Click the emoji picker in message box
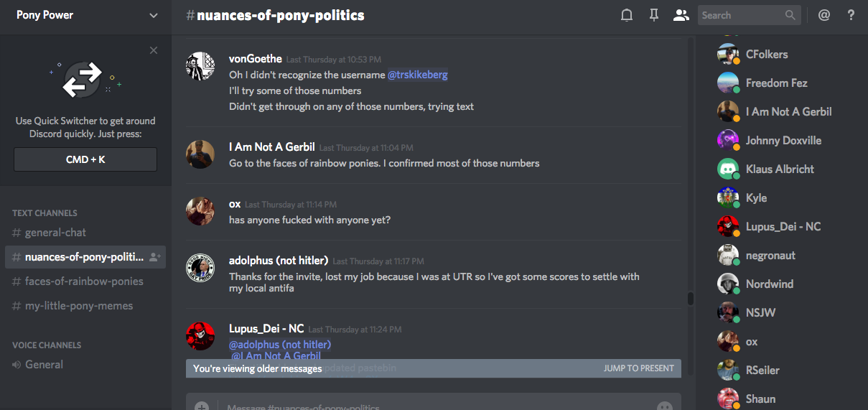This screenshot has width=868, height=410. coord(664,406)
